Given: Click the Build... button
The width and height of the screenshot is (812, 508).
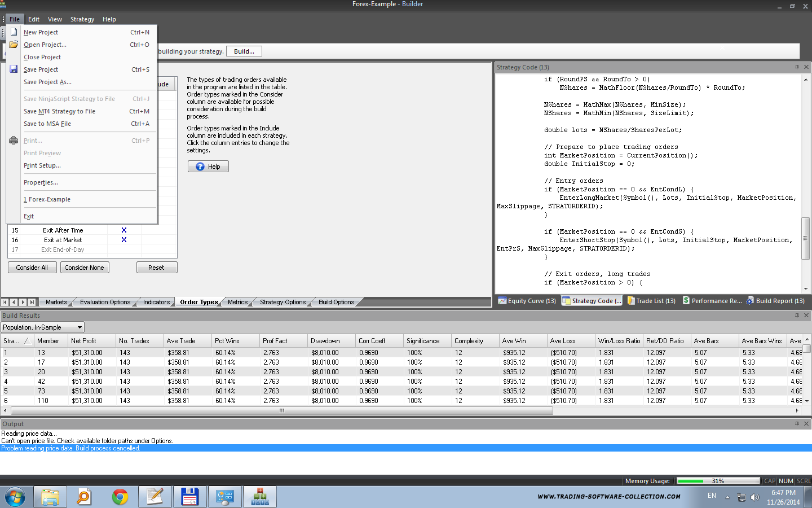Looking at the screenshot, I should (244, 51).
